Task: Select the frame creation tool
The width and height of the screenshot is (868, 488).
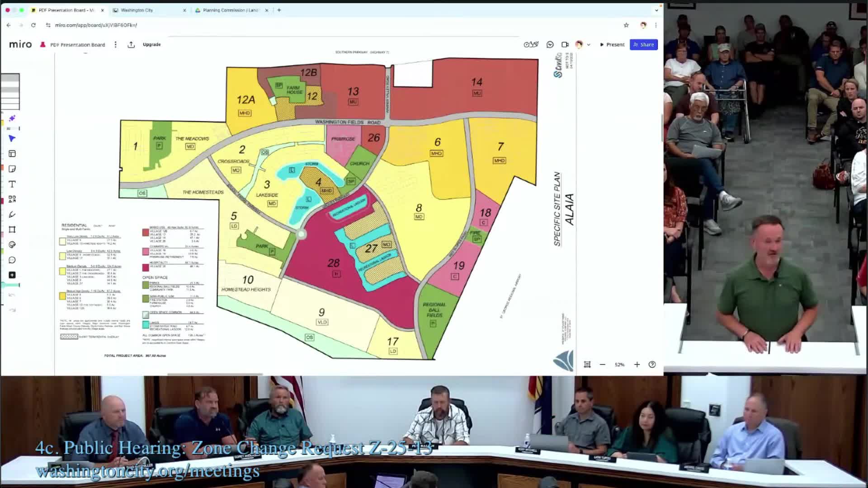Action: [x=12, y=229]
